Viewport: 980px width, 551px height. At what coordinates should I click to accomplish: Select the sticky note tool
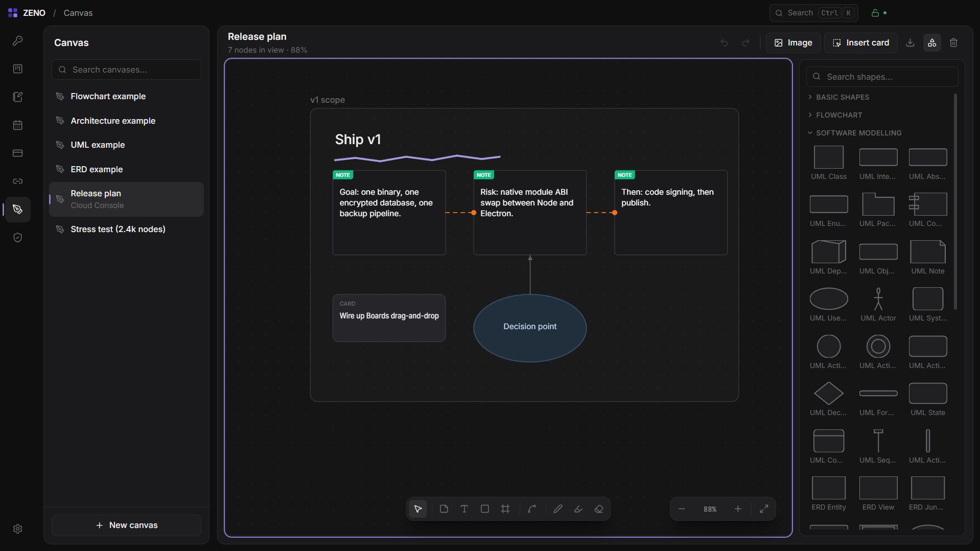pos(444,509)
